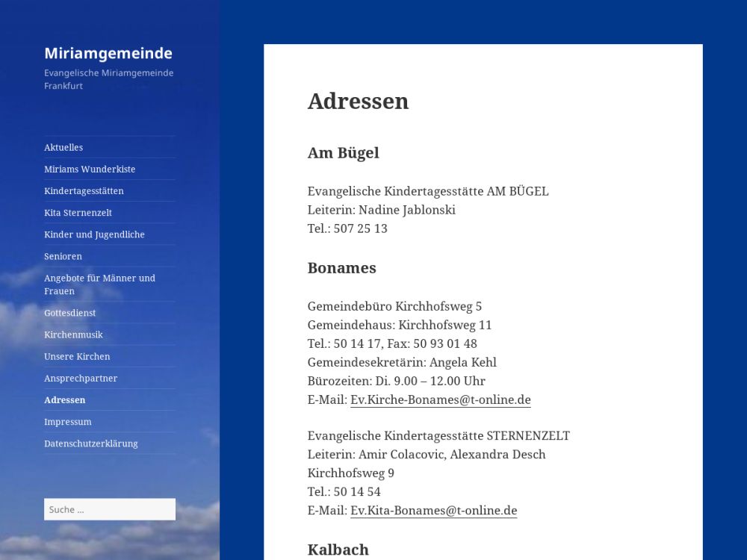The height and width of the screenshot is (560, 747).
Task: Open Unsere Kirchen menu link
Action: tap(77, 355)
